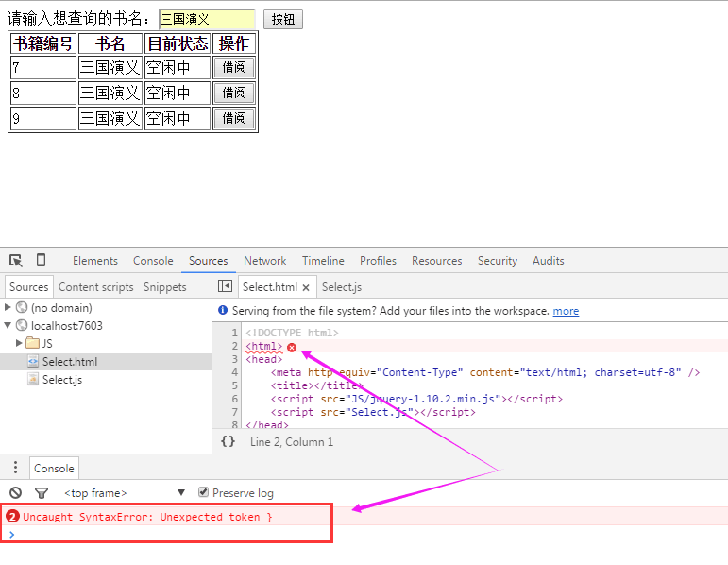728x565 pixels.
Task: Select the Content scripts sub-tab
Action: [x=96, y=287]
